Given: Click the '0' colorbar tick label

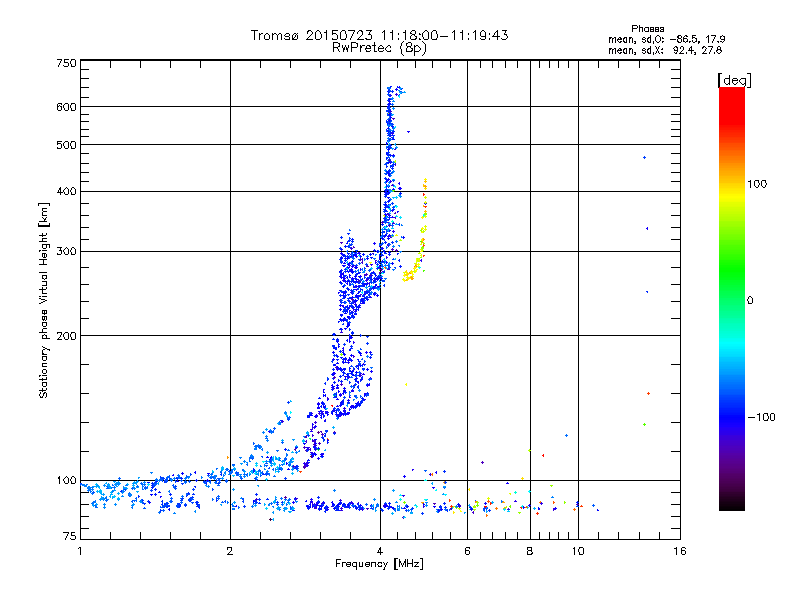Looking at the screenshot, I should [749, 301].
